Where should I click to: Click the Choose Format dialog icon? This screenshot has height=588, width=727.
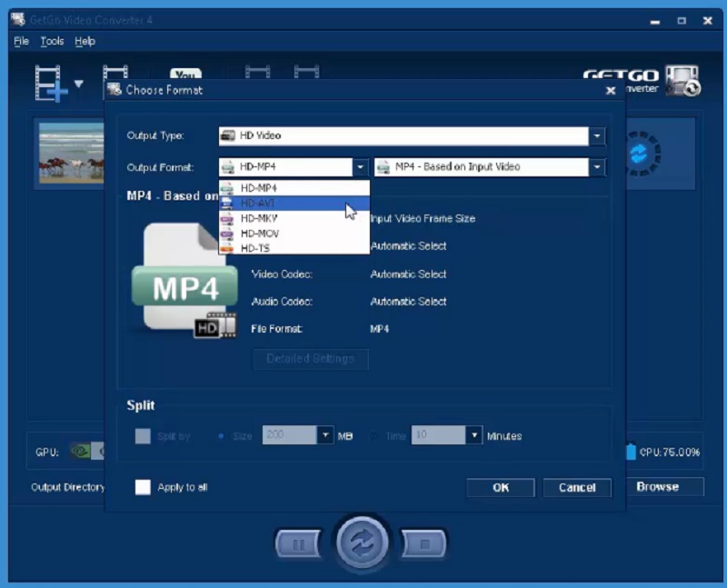113,90
